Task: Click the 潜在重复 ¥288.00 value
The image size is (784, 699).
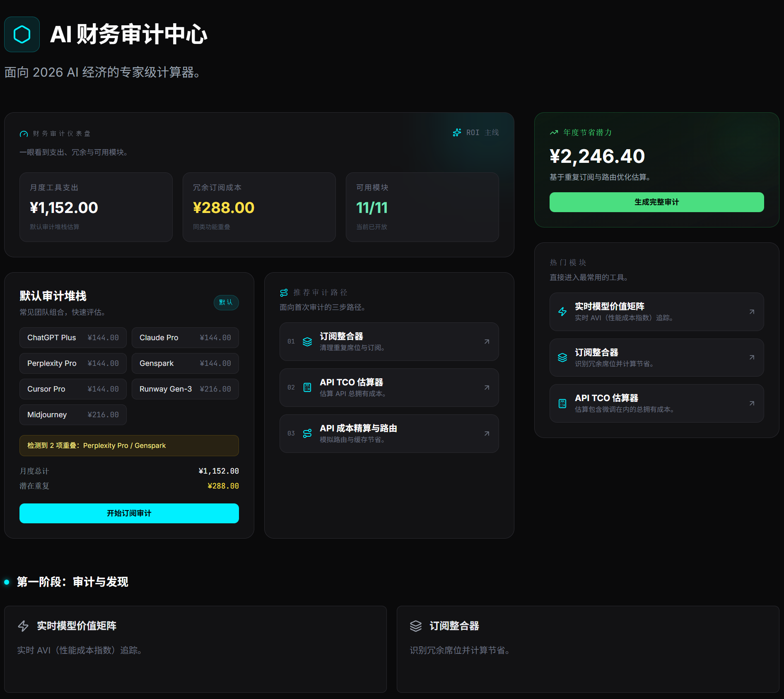Action: point(223,486)
